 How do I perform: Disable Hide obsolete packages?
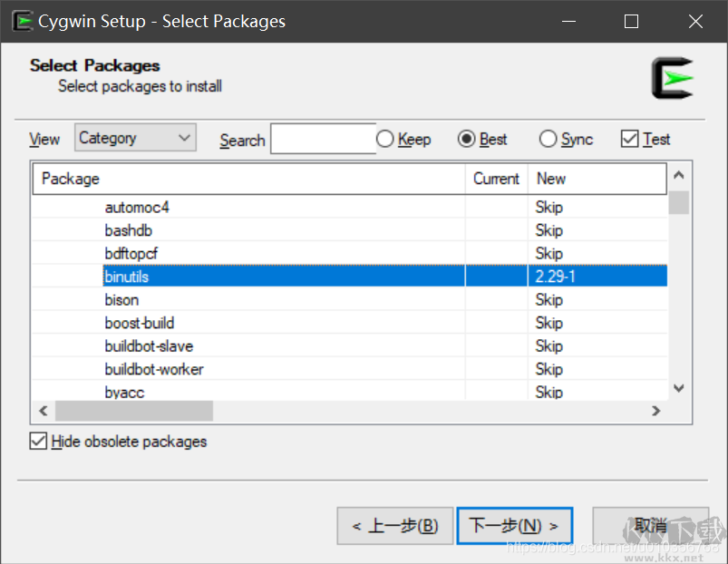click(x=38, y=442)
